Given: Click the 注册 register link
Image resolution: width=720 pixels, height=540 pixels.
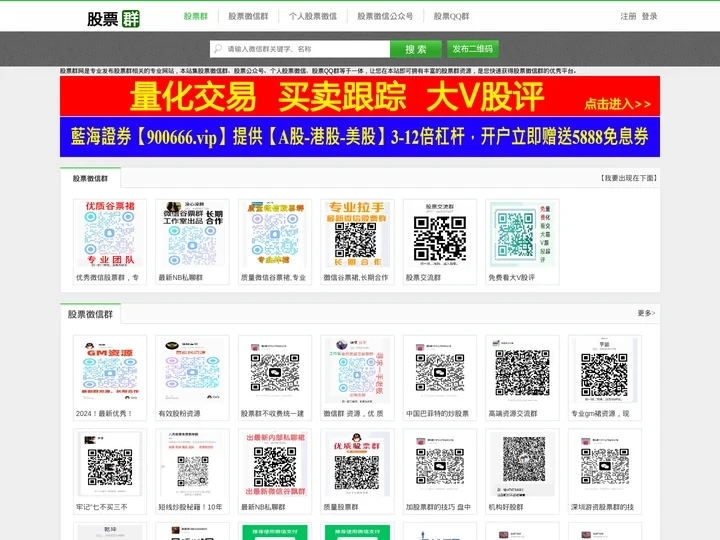Looking at the screenshot, I should [x=628, y=17].
